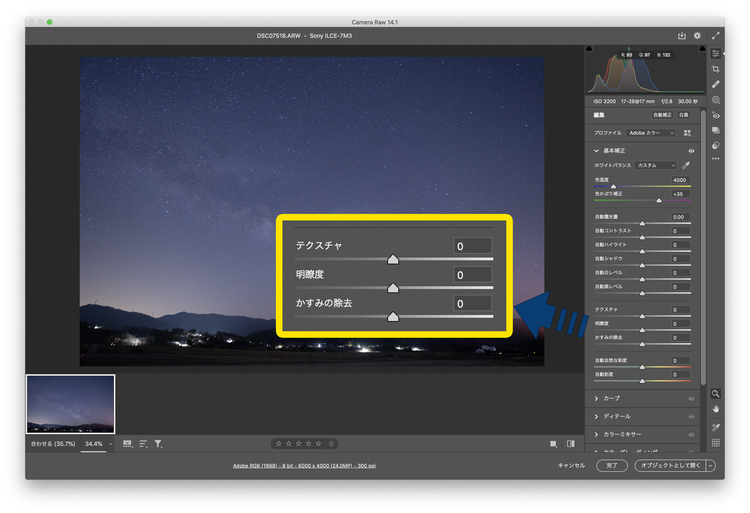750x513 pixels.
Task: Select the Hand pan tool
Action: 716,410
